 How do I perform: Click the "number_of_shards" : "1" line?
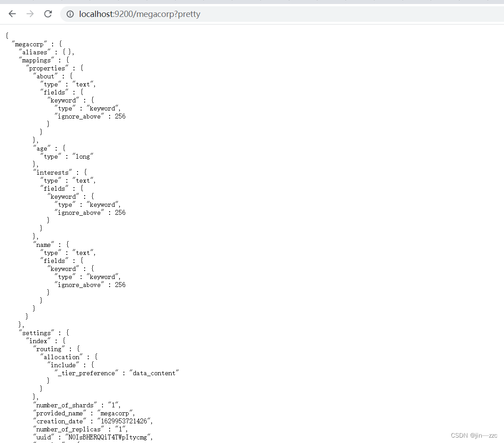(x=77, y=406)
